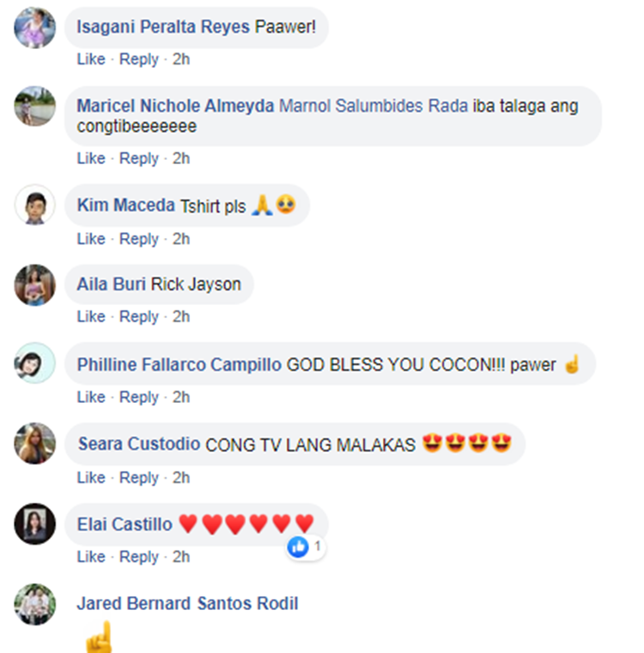
Task: Click Philline Fallarco Campillo's avatar
Action: coord(35,363)
